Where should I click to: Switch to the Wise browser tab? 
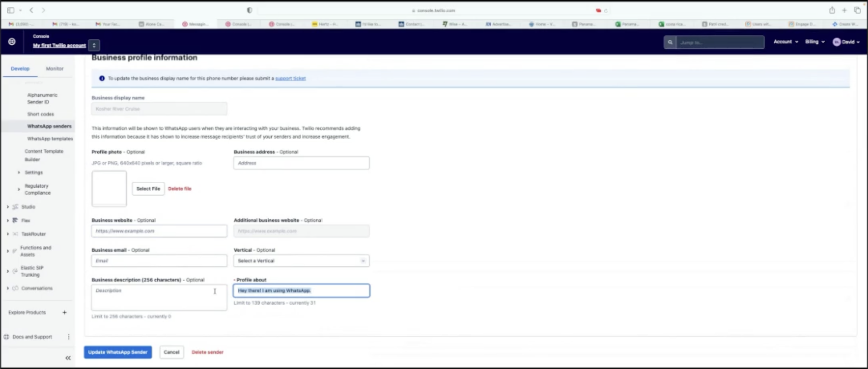point(455,24)
